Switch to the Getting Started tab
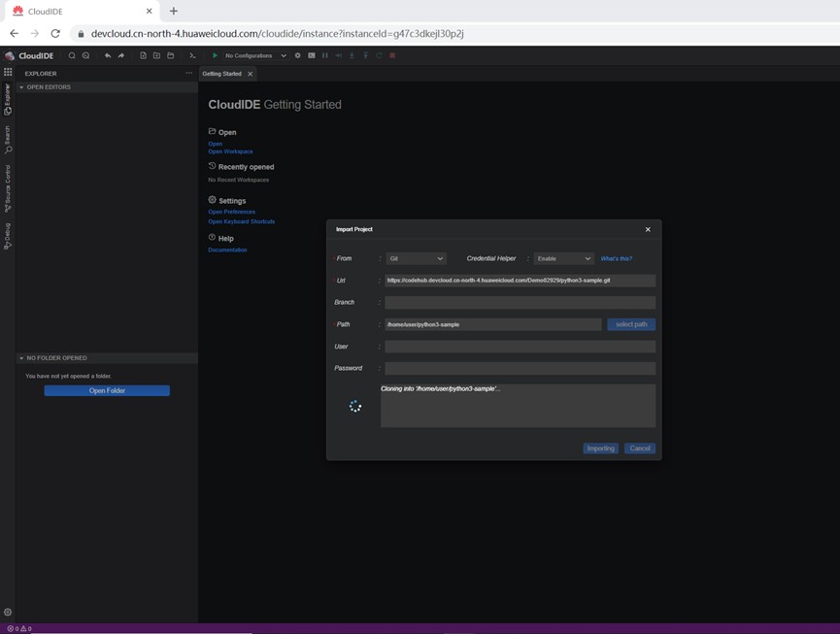The image size is (840, 634). (221, 74)
